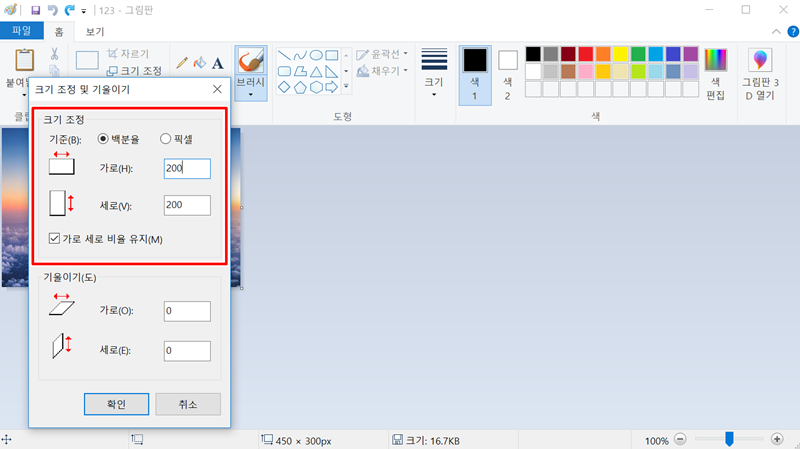800x449 pixels.
Task: Select the Brush tool icon
Action: coord(251,61)
